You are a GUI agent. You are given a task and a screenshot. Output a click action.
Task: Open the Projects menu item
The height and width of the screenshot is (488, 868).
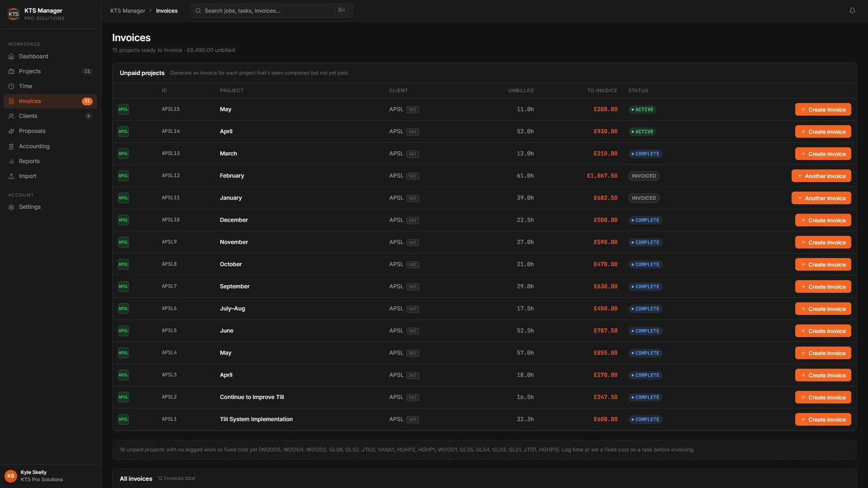[50, 71]
